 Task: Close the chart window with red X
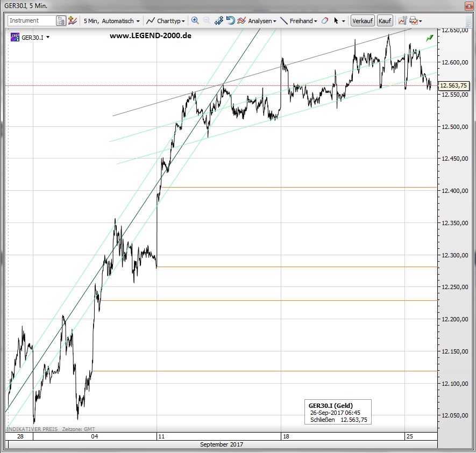click(x=469, y=6)
